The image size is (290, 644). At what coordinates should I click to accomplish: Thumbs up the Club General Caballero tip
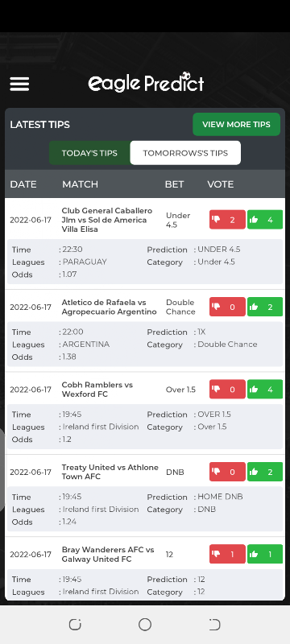point(265,220)
